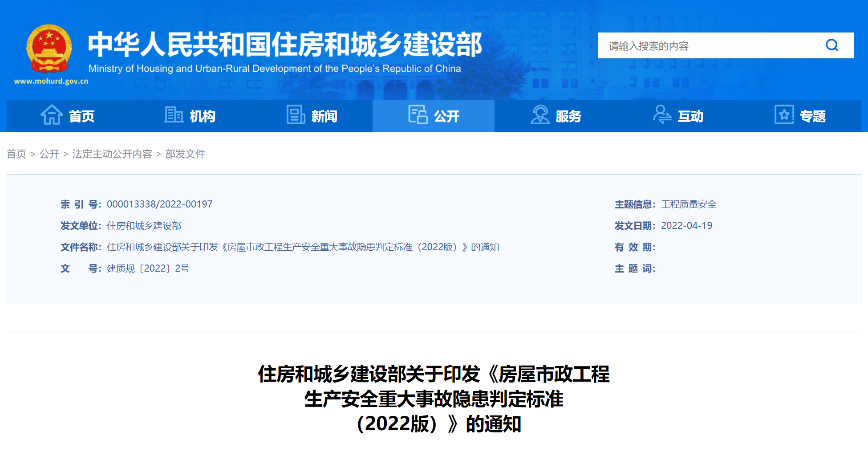Click the bold article headline
Viewport: 868px width, 452px height.
click(434, 399)
